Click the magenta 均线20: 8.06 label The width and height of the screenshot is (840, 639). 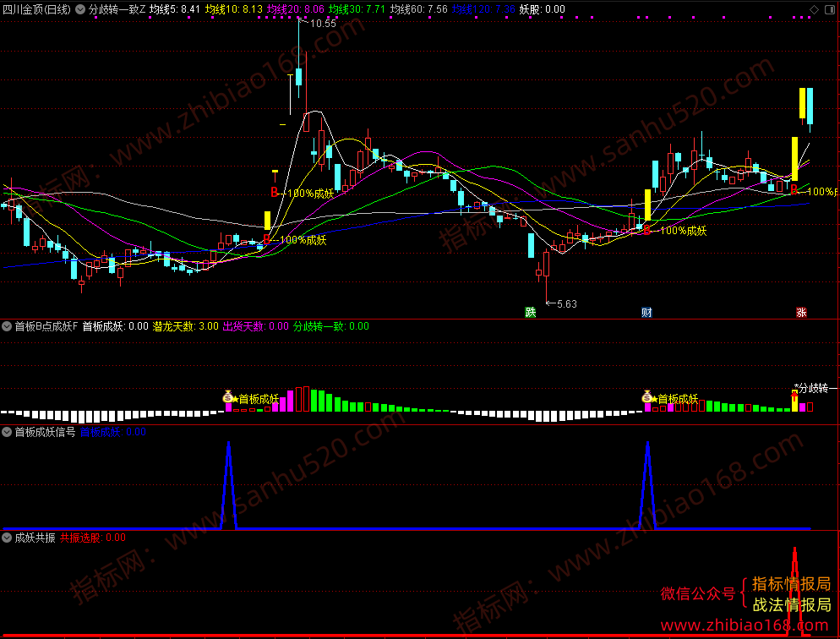coord(296,9)
